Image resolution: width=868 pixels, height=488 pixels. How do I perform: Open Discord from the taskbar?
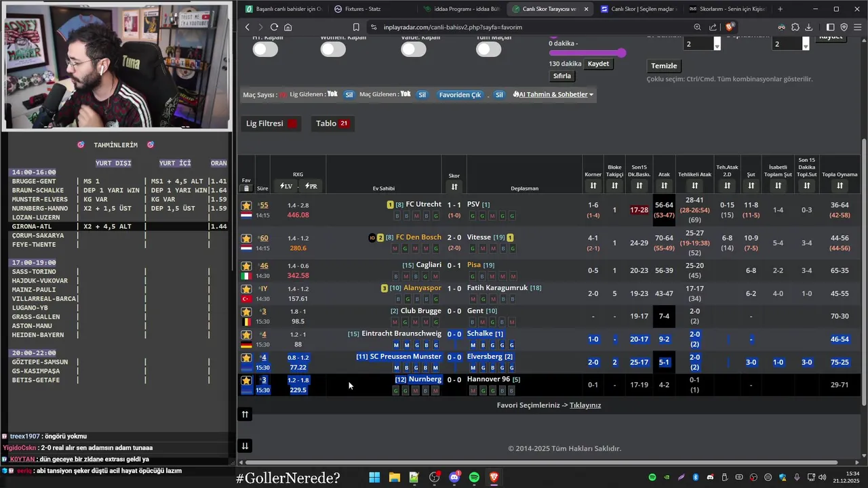click(x=454, y=478)
